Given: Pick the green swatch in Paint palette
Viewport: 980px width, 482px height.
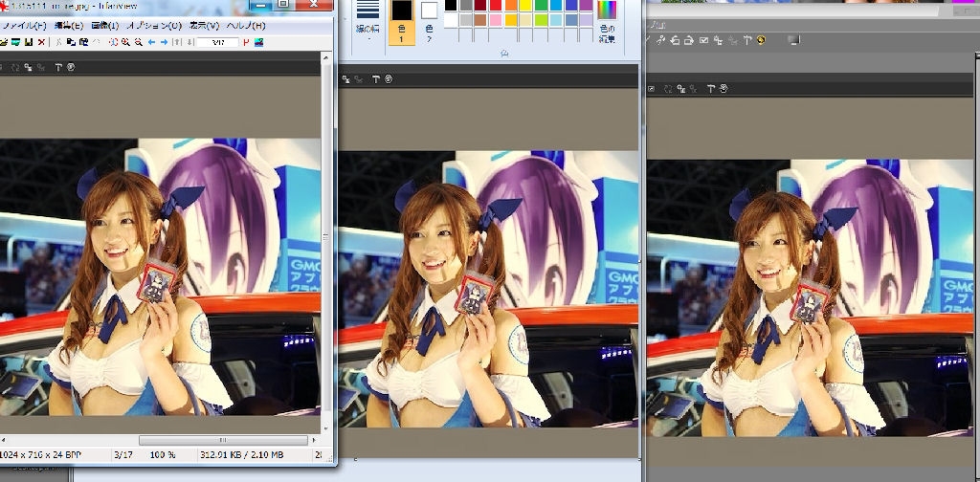Looking at the screenshot, I should point(542,5).
